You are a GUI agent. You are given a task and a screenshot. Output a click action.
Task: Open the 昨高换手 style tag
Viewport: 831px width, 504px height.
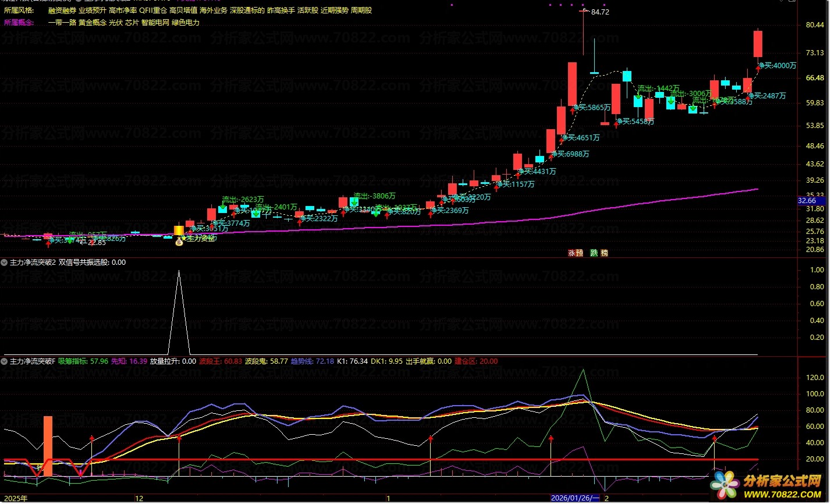[281, 10]
